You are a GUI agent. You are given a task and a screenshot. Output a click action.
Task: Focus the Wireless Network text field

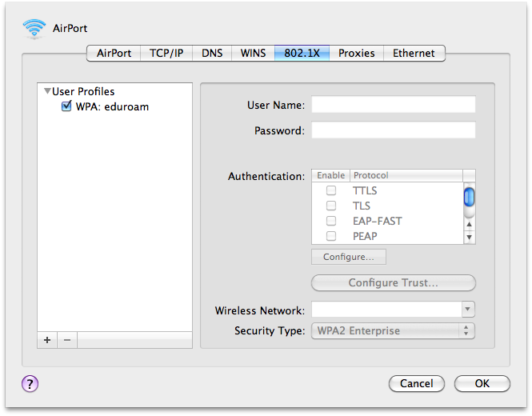coord(386,309)
